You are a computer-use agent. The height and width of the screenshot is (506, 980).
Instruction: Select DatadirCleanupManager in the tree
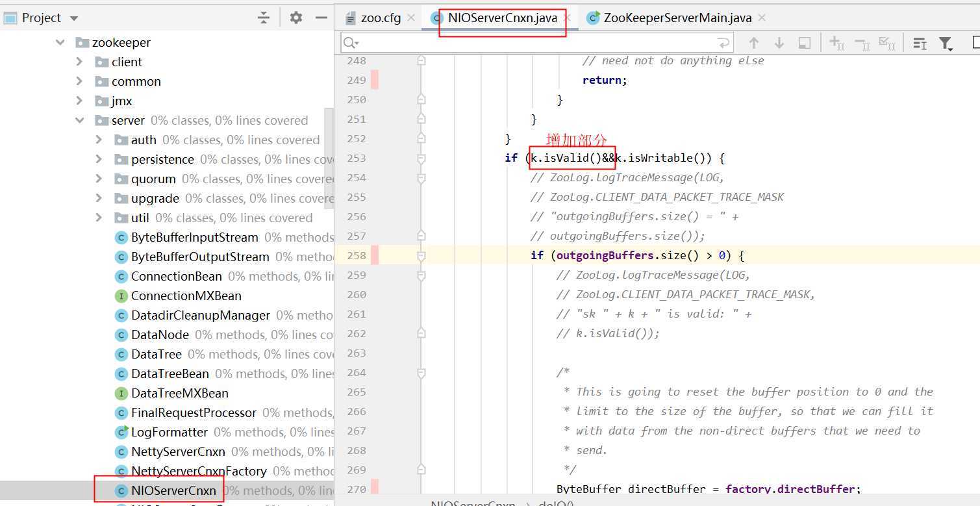tap(201, 315)
